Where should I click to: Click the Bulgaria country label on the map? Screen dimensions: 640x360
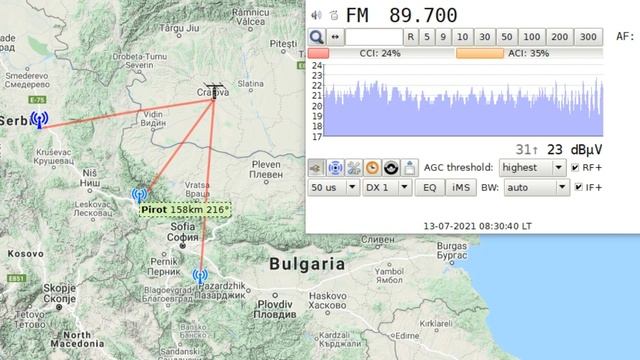(x=307, y=264)
